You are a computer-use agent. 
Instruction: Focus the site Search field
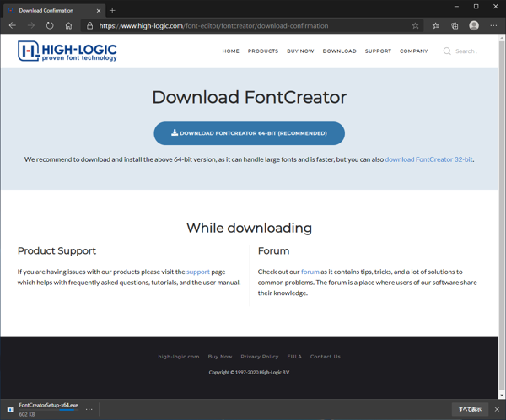coord(466,51)
